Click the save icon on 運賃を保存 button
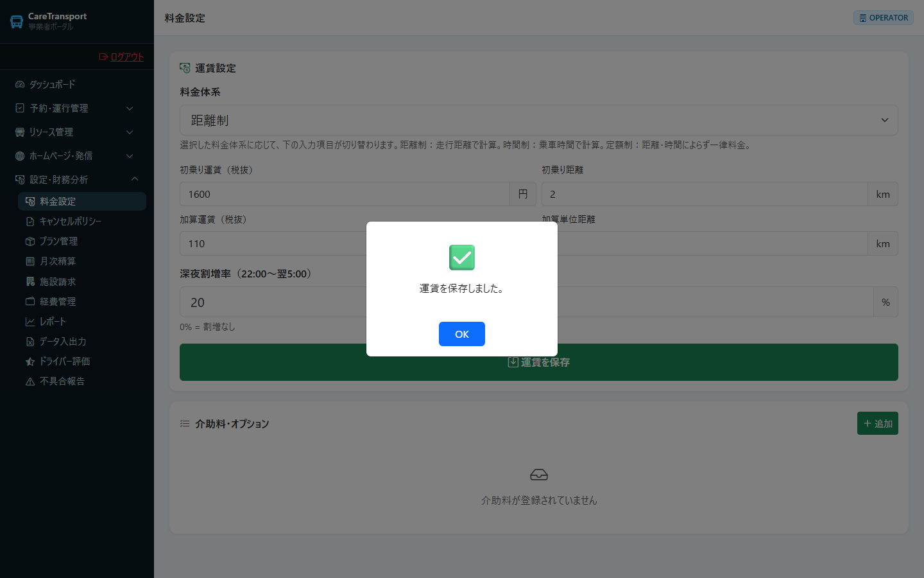This screenshot has height=578, width=924. pyautogui.click(x=513, y=362)
